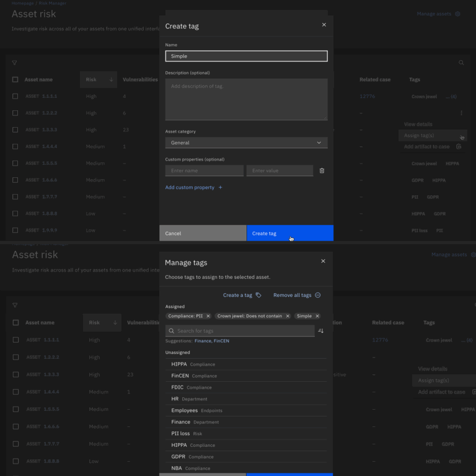This screenshot has width=476, height=476.
Task: Click the blue Create tag button
Action: pos(290,233)
